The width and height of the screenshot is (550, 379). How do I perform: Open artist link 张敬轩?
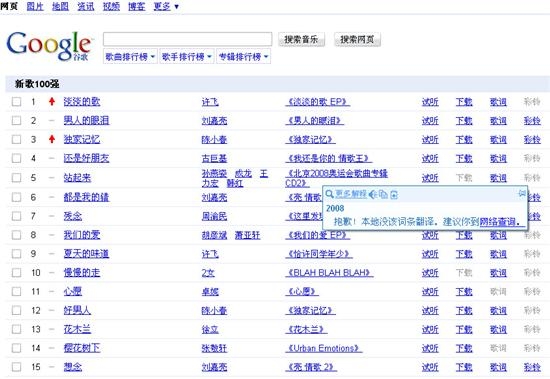(x=214, y=348)
